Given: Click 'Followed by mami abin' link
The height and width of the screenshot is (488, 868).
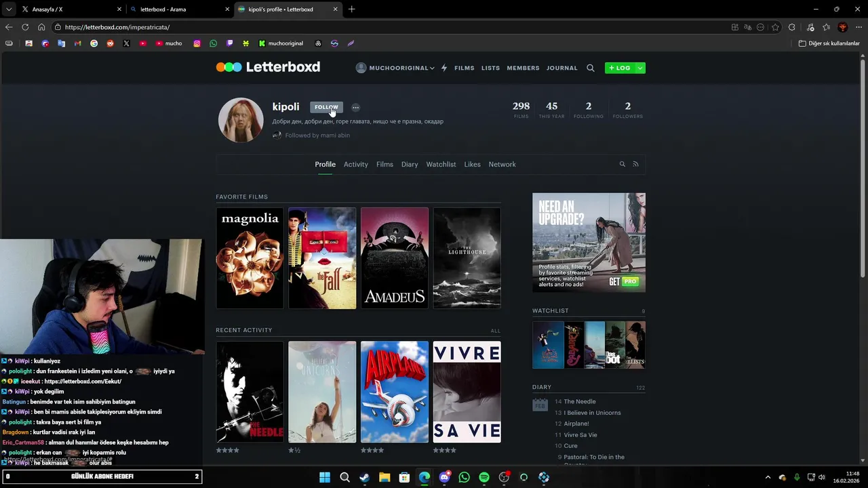Looking at the screenshot, I should point(317,136).
